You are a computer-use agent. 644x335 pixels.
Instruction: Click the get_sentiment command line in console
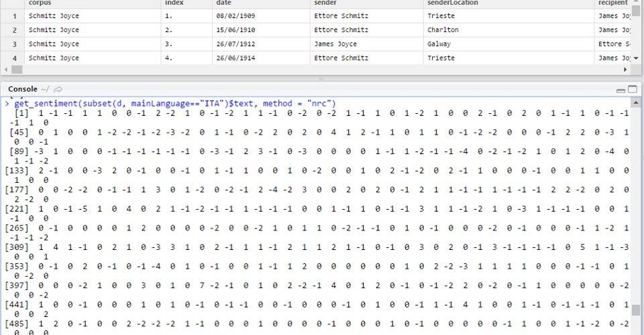[174, 103]
